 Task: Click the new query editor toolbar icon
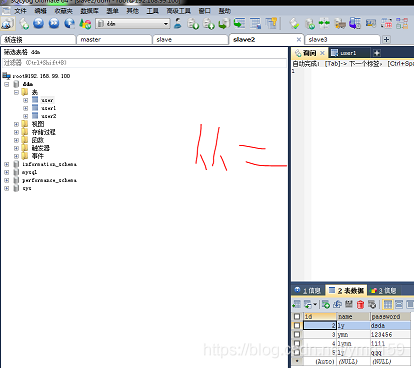(24, 24)
